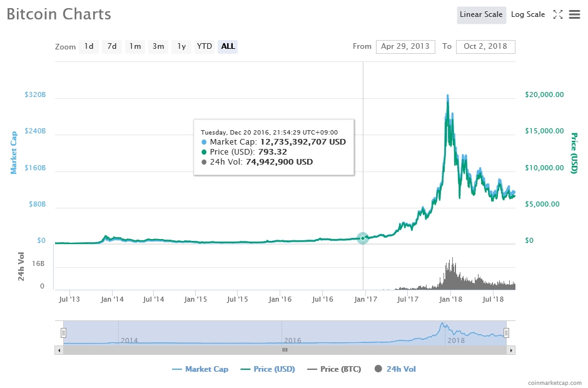
Task: Toggle Market Cap series in legend
Action: point(200,369)
